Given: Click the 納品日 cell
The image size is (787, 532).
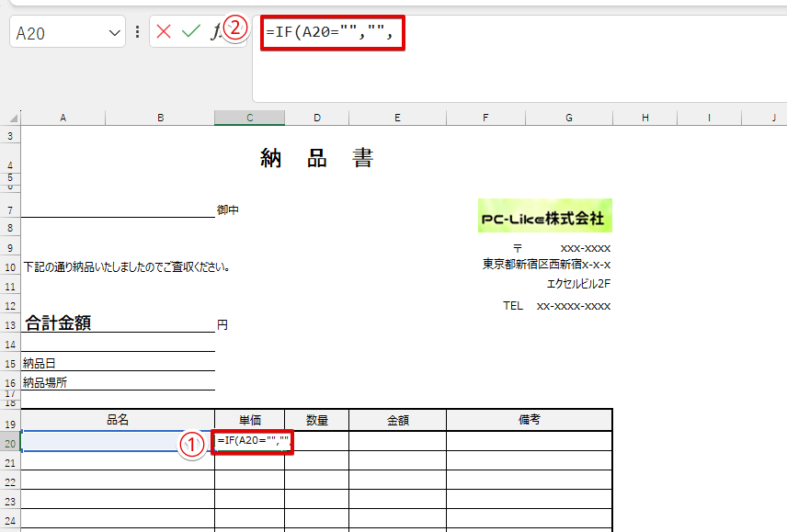Looking at the screenshot, I should tap(40, 364).
